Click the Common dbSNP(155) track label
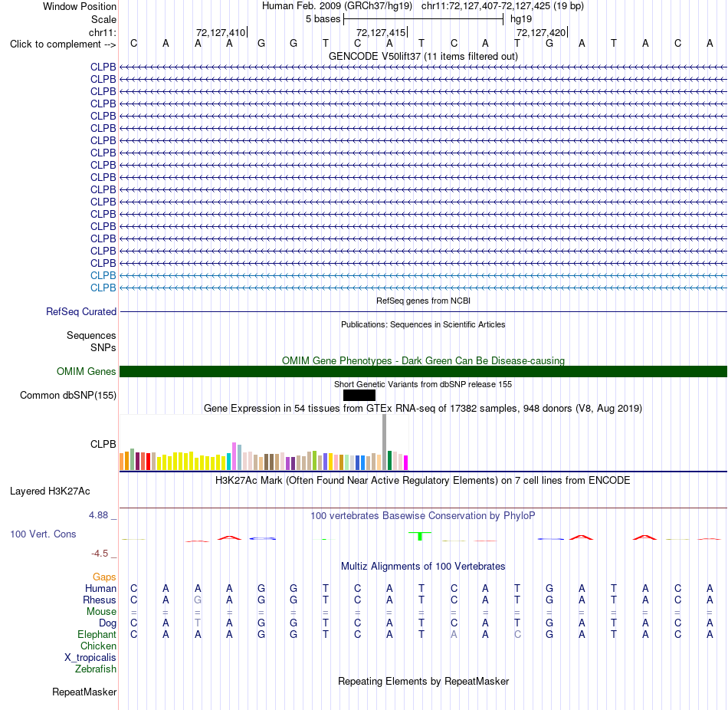The image size is (728, 710). [67, 396]
